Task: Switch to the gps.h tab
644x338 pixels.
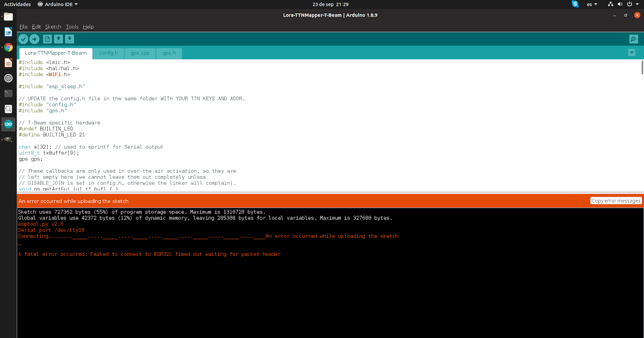Action: click(169, 53)
